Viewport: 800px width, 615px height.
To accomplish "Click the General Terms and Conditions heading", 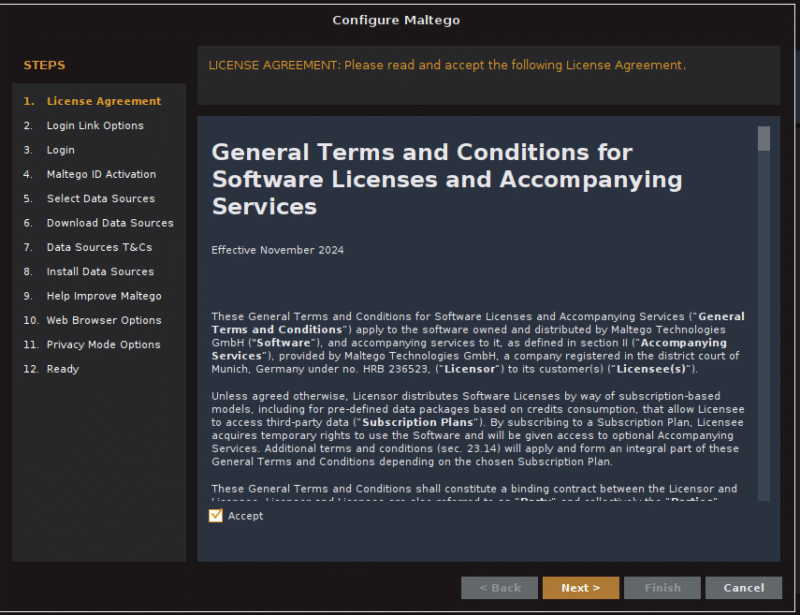I will pyautogui.click(x=447, y=179).
